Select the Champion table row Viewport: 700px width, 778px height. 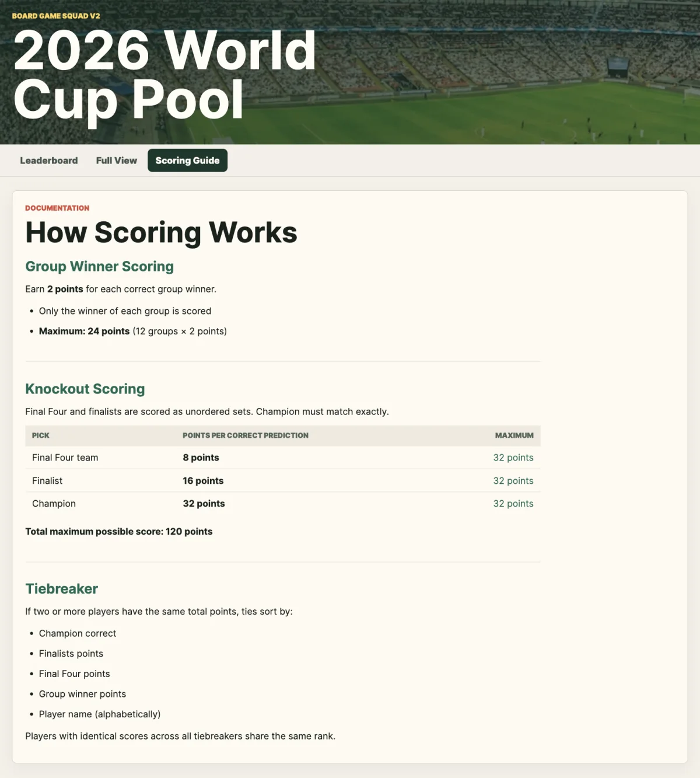point(283,503)
